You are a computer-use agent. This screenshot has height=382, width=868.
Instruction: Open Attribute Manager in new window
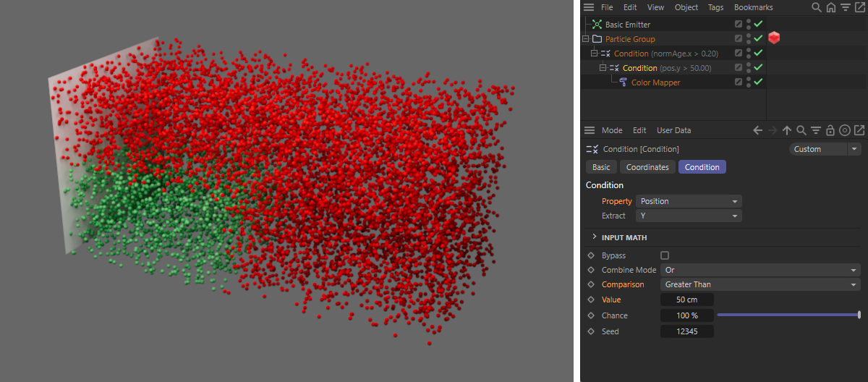[859, 130]
